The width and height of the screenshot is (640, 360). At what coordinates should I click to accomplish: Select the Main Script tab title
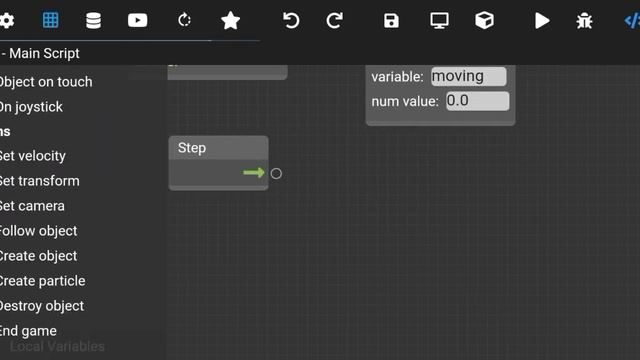[44, 53]
